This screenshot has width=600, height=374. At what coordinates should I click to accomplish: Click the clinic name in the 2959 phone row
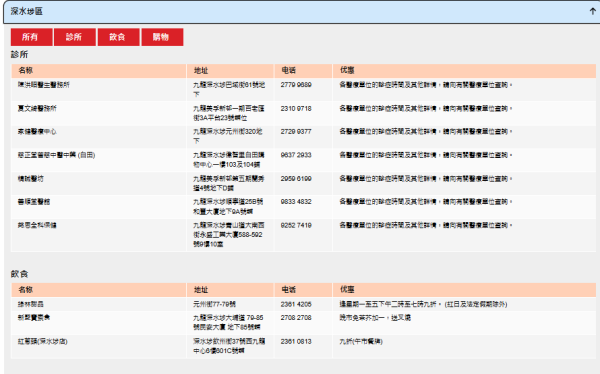(x=31, y=179)
